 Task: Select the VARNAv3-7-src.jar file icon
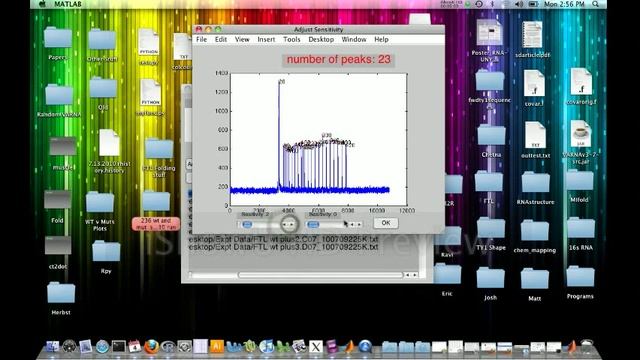(580, 133)
